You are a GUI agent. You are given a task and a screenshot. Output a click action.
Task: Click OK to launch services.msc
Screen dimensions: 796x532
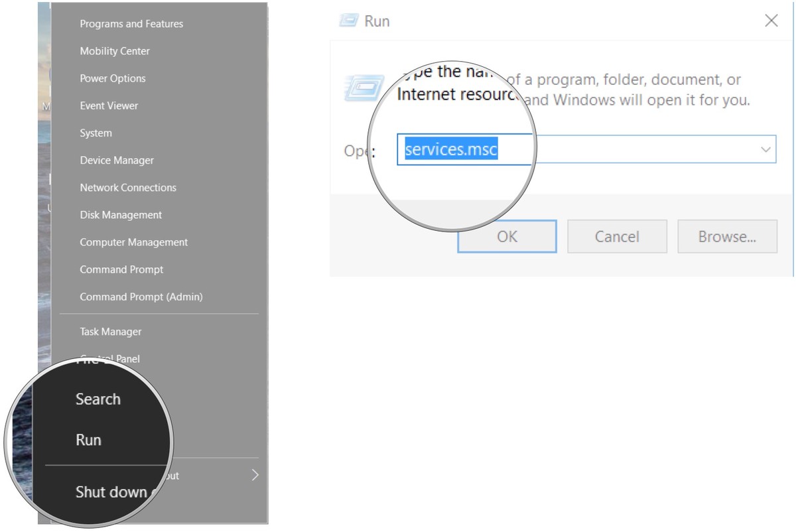tap(506, 236)
